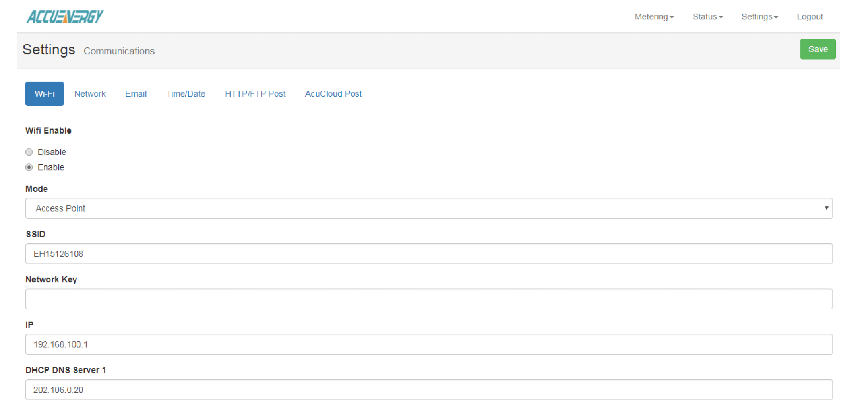Select the Enable radio button
This screenshot has width=868, height=416.
pyautogui.click(x=29, y=167)
